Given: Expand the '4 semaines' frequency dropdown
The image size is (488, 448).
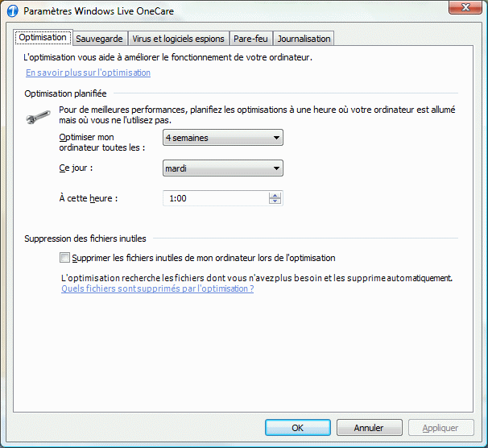Looking at the screenshot, I should pos(223,138).
